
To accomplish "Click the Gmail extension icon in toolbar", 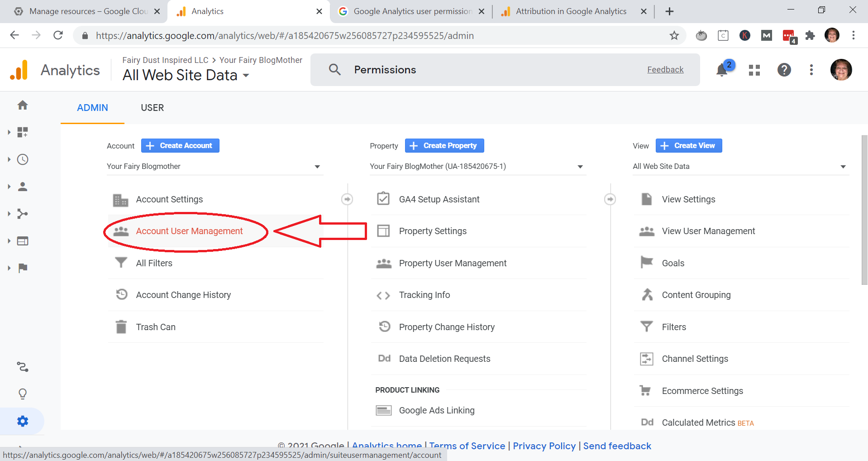I will [x=767, y=35].
